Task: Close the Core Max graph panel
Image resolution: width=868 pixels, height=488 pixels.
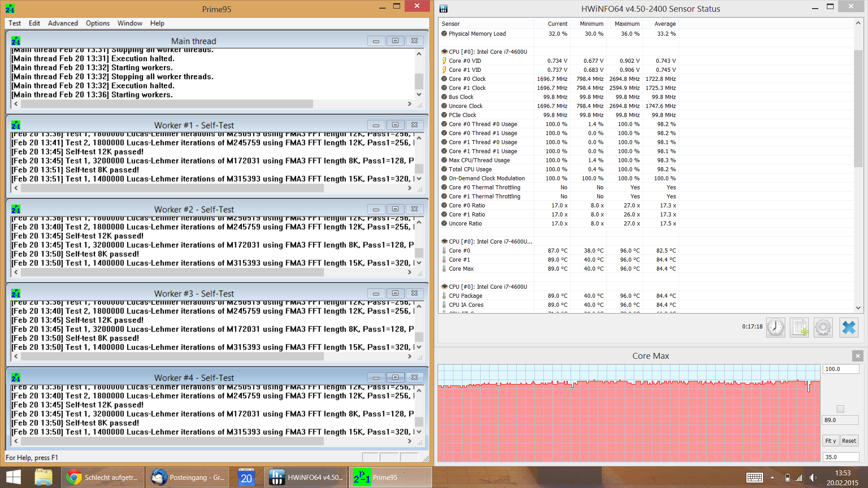Action: point(858,356)
